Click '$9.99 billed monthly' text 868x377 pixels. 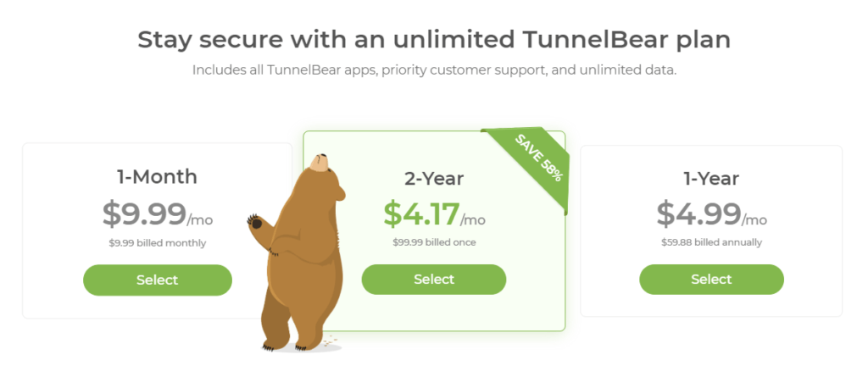pos(157,243)
